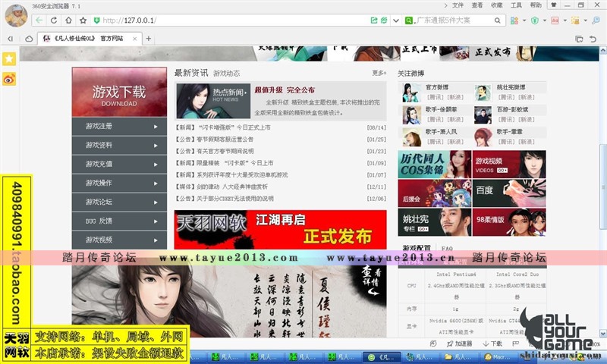Expand the 游戏充值 sidebar menu item
Image resolution: width=607 pixels, height=364 pixels.
pos(119,164)
